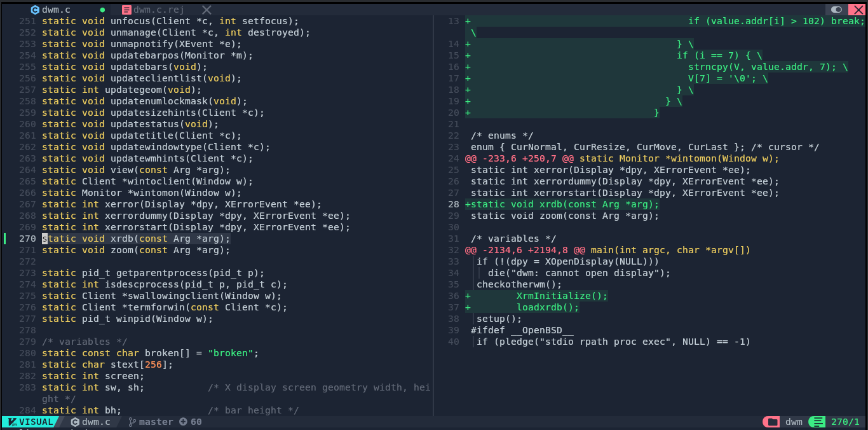Click the green git change sign at line 270
This screenshot has height=430, width=868.
point(4,239)
